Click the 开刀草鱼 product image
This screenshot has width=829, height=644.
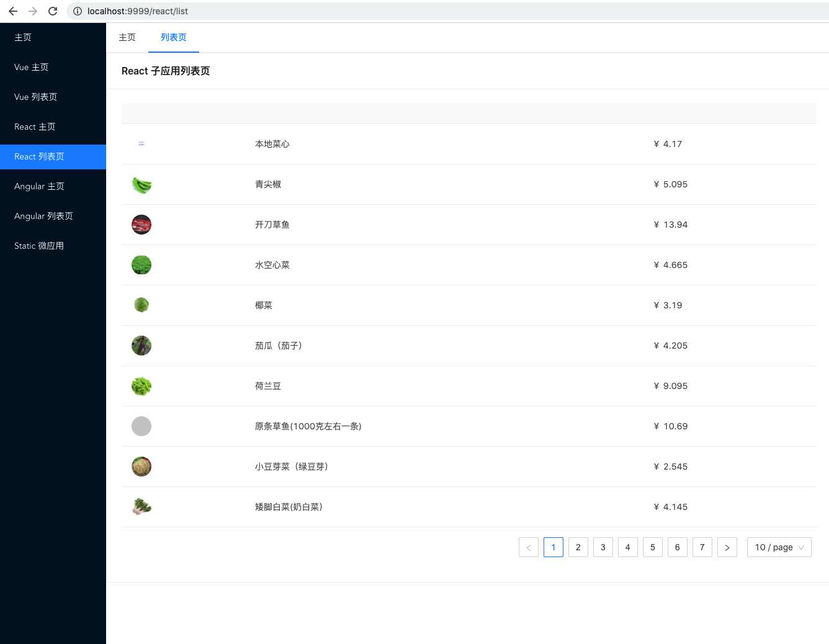click(x=141, y=225)
